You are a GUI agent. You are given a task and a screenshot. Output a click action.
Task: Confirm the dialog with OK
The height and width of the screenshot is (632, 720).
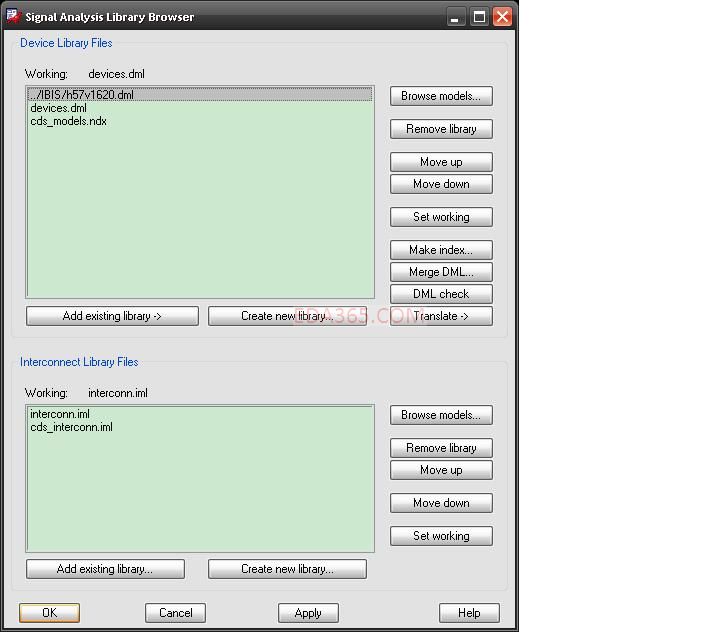click(50, 613)
